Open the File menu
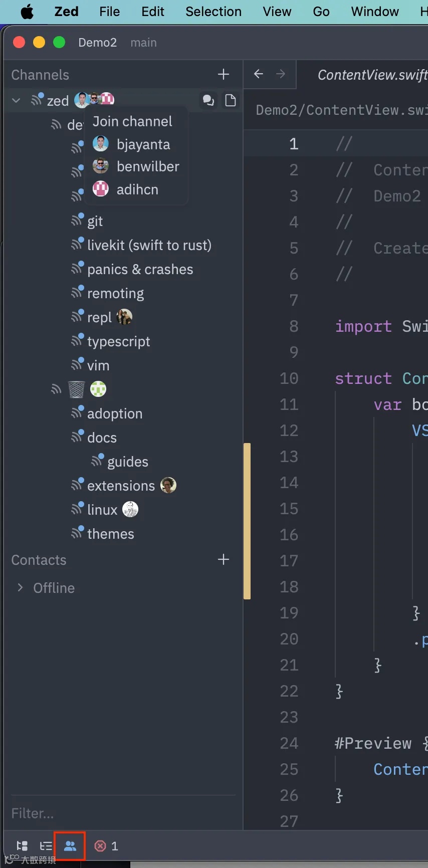 109,12
